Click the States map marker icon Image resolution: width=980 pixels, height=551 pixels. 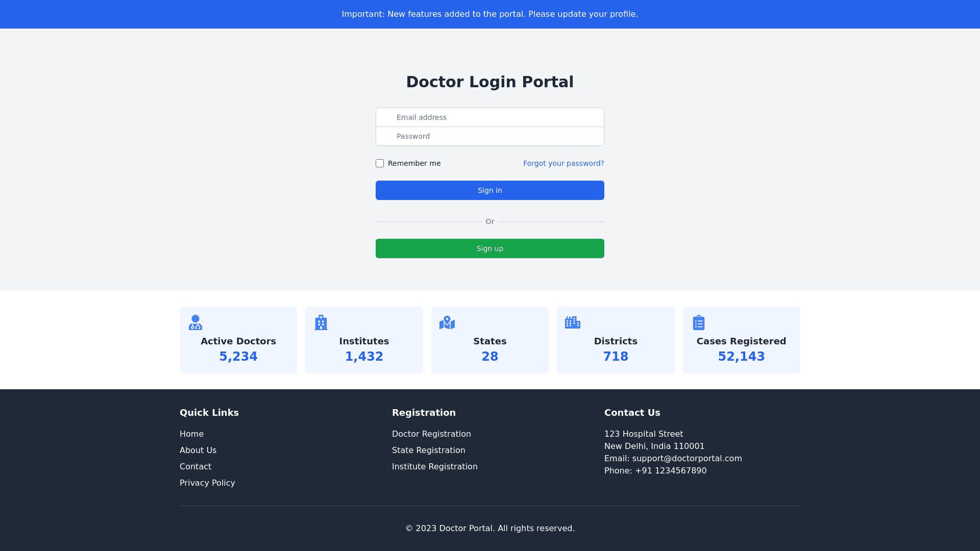447,322
